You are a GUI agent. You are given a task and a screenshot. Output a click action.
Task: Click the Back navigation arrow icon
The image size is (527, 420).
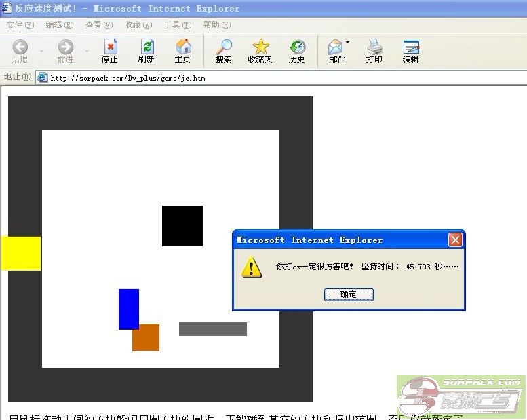click(x=20, y=47)
